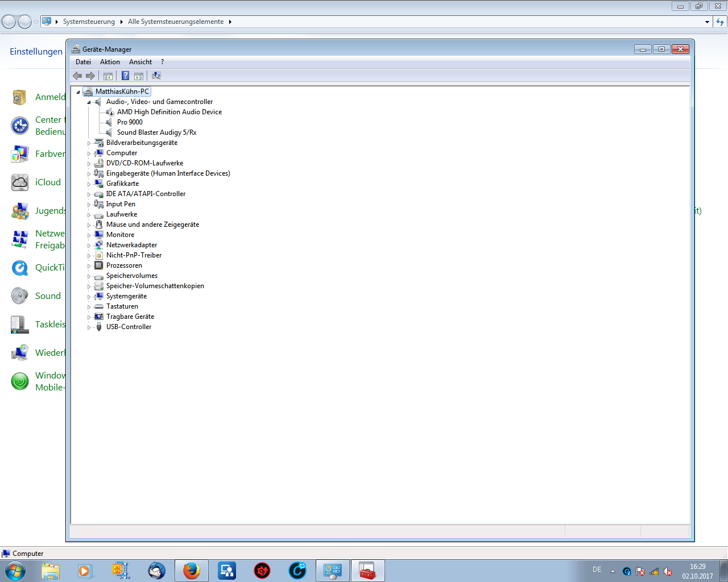The width and height of the screenshot is (728, 582).
Task: Select Sound Blaster Audigy 5/Rx device
Action: [x=156, y=132]
